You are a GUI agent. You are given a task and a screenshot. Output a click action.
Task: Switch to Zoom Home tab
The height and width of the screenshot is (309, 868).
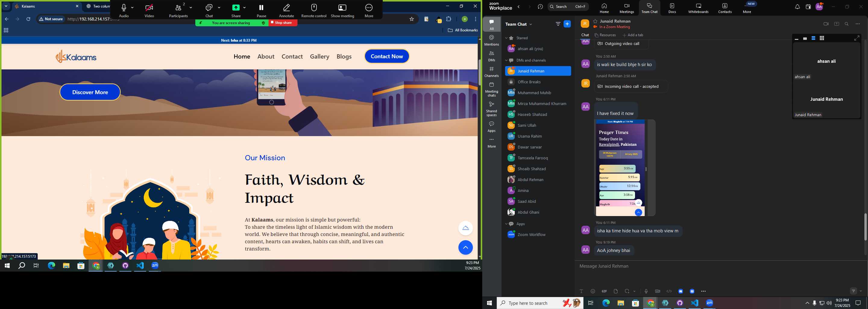(604, 8)
